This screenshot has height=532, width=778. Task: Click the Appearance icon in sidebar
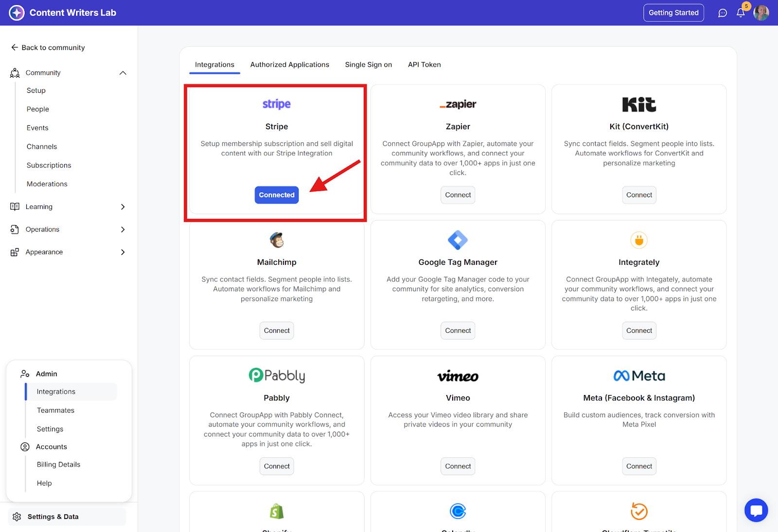point(15,252)
